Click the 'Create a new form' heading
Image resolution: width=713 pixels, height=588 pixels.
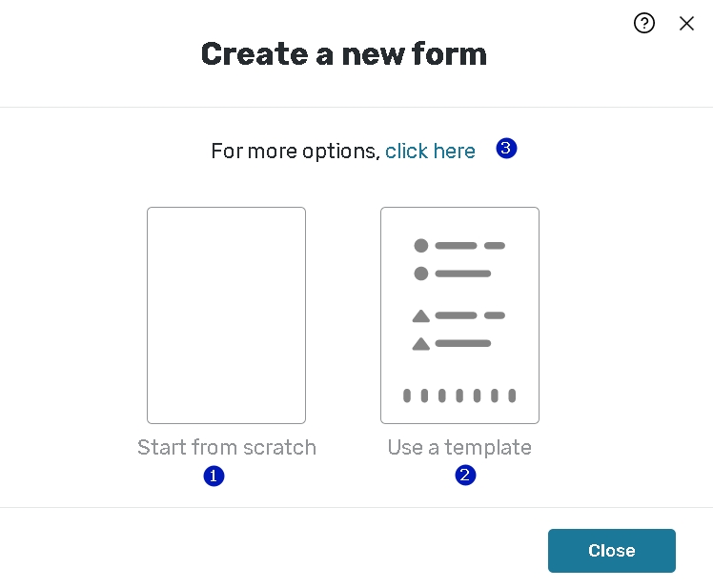[x=343, y=53]
